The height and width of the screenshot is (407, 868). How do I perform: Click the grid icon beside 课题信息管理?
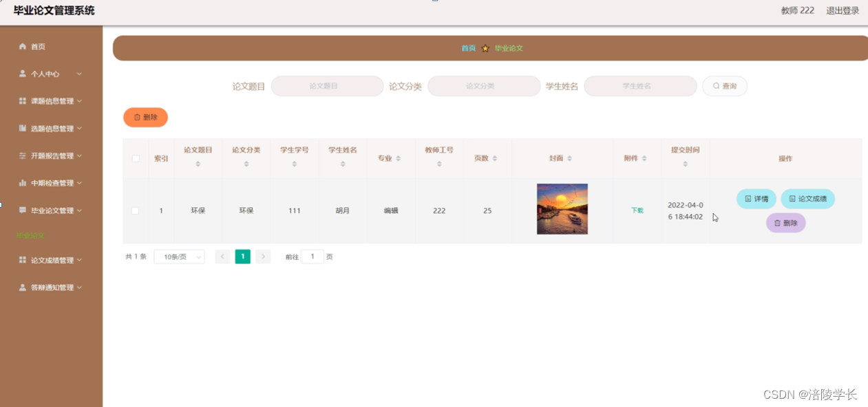pos(23,101)
